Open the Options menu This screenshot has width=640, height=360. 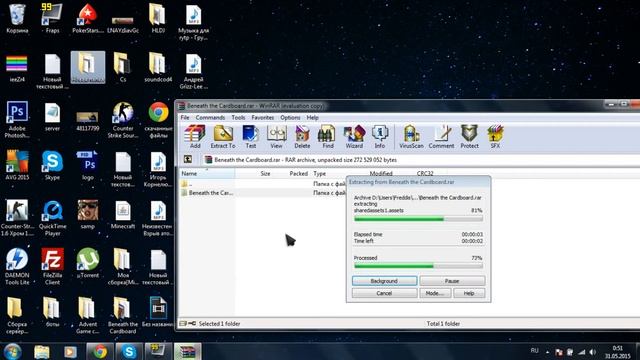point(290,118)
